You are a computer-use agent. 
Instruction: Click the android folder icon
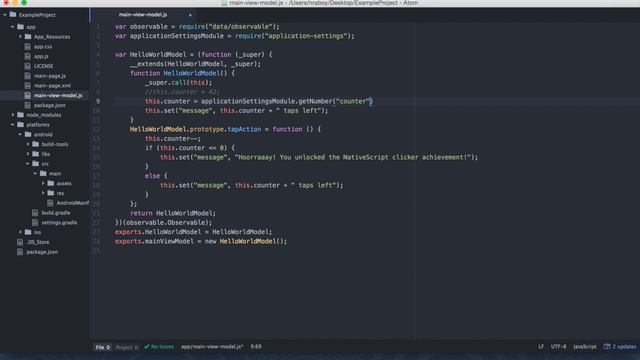click(x=28, y=134)
